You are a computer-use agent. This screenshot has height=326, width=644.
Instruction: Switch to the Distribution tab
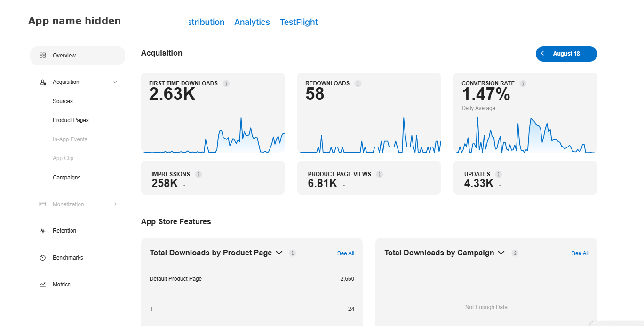(x=206, y=22)
